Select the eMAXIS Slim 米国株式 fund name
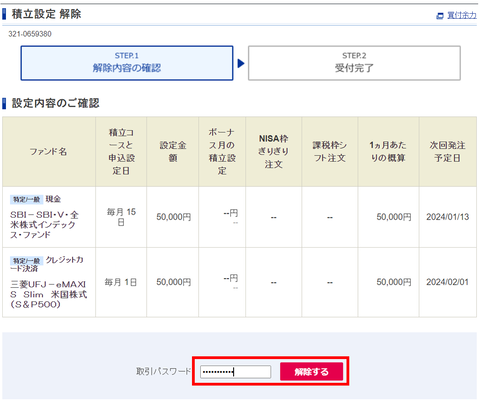The height and width of the screenshot is (402, 480). point(49,294)
